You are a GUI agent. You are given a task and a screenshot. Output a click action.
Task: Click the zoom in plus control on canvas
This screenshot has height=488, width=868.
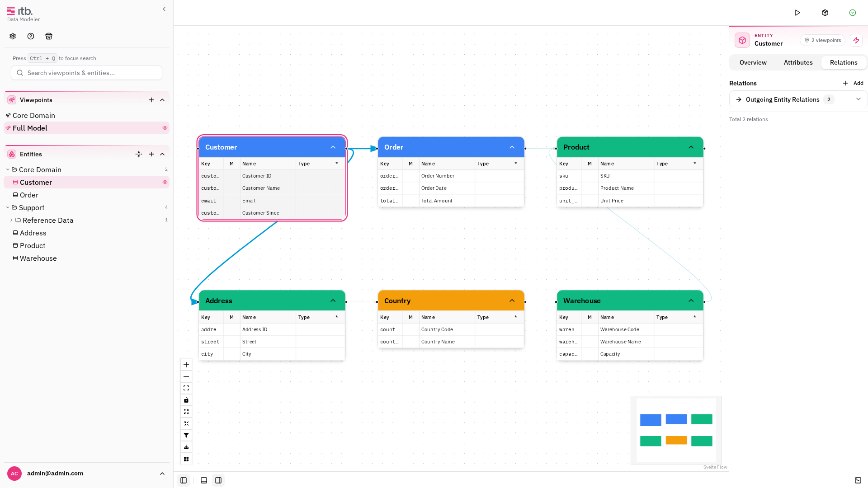click(186, 365)
